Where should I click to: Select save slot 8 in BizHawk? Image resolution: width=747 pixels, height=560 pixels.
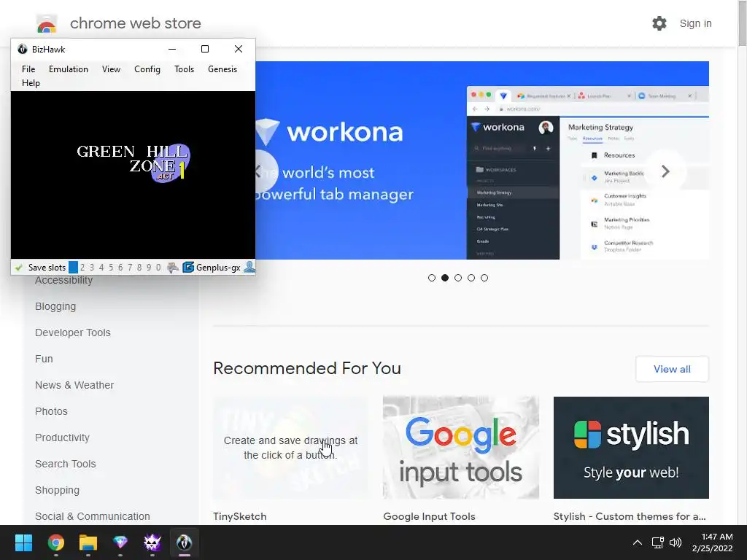139,268
